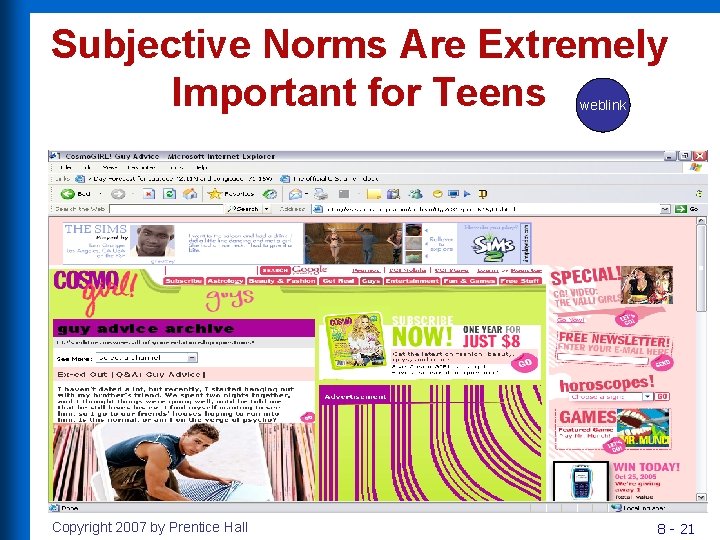Click the blue monitor toolbar icon

(x=453, y=194)
